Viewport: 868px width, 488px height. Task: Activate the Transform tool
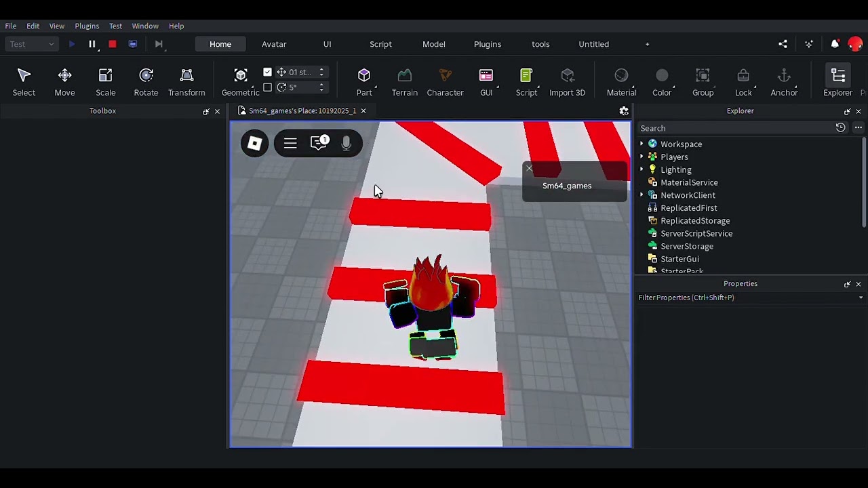tap(186, 81)
